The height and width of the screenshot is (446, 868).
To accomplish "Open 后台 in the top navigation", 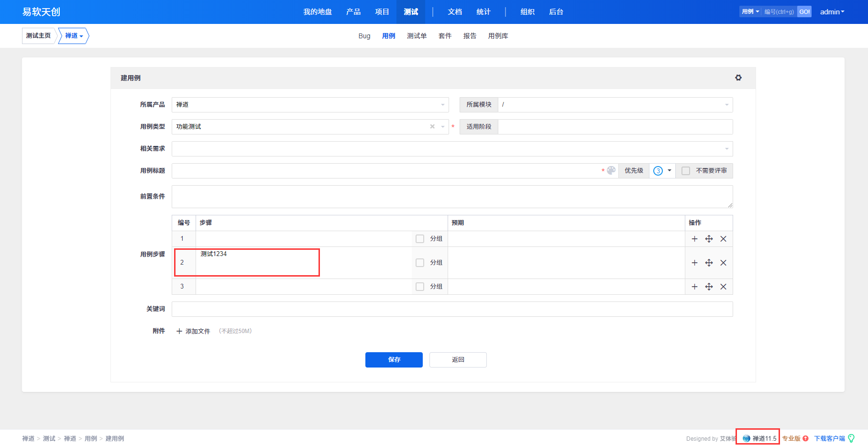I will [556, 12].
